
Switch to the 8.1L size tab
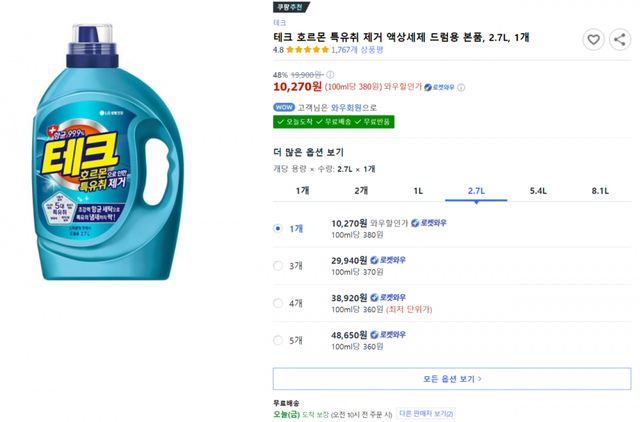[600, 190]
